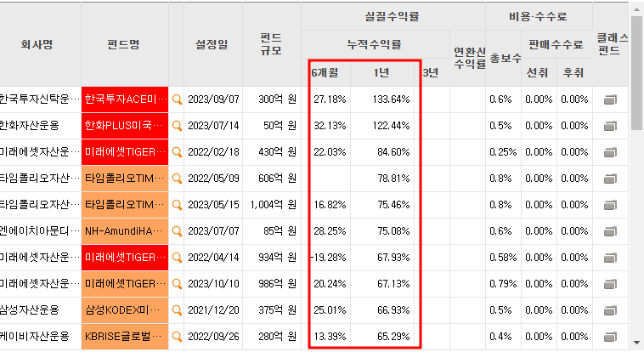Click the vertical scrollbar thumb

coord(636,73)
